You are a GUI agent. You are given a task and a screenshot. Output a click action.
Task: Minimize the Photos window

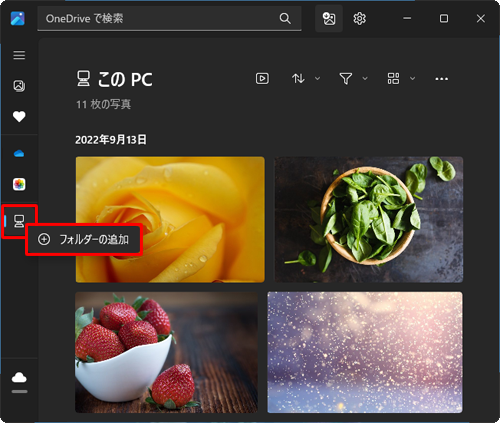(407, 18)
